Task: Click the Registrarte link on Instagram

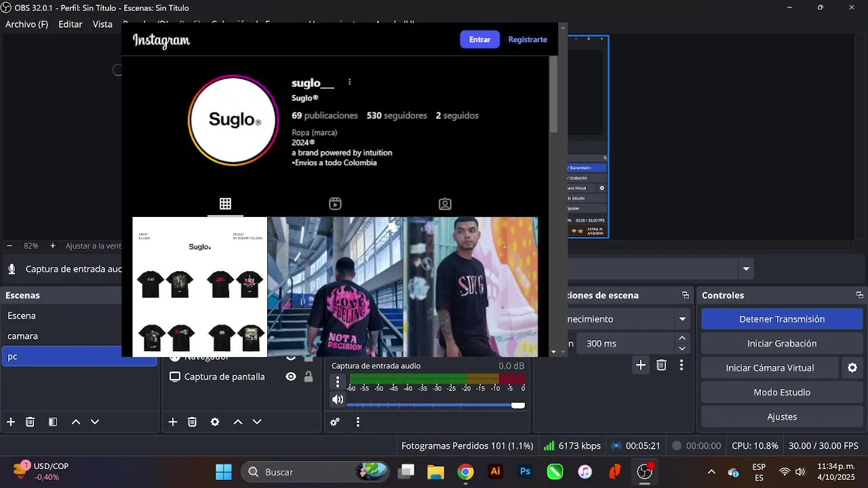Action: [x=528, y=39]
